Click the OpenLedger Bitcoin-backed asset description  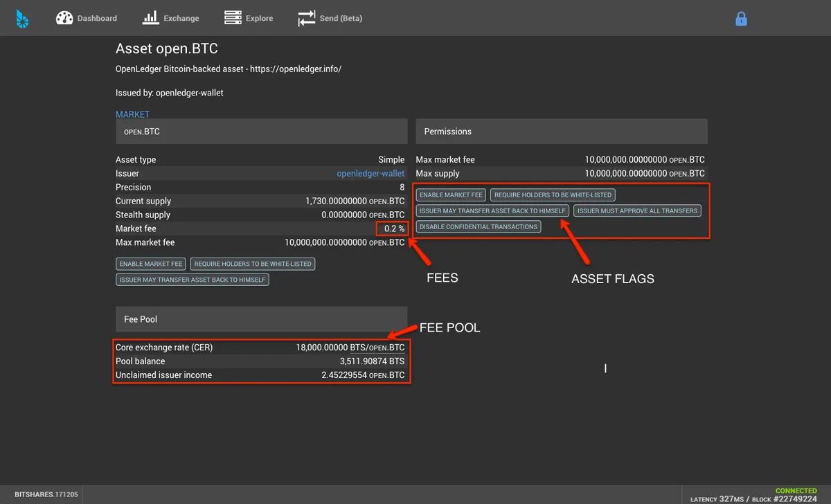pos(229,69)
